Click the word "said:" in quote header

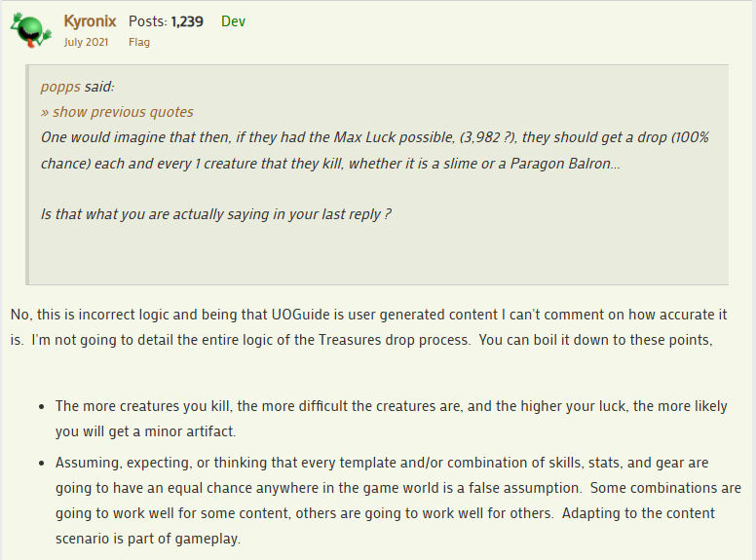point(99,87)
